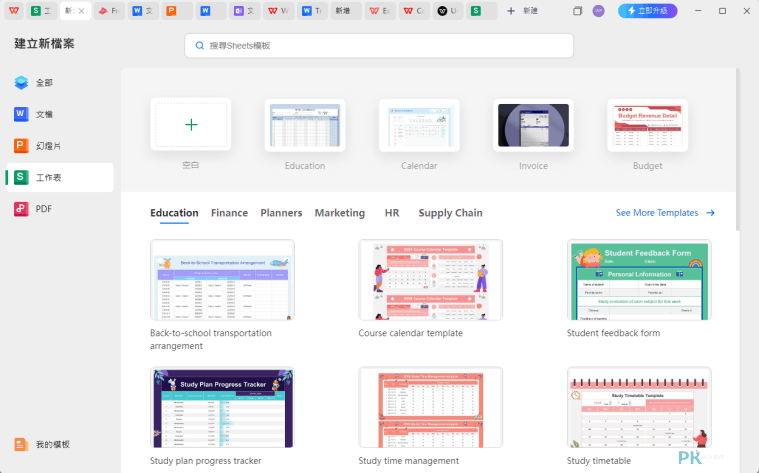Open Study plan progress tracker thumbnail

tap(222, 408)
